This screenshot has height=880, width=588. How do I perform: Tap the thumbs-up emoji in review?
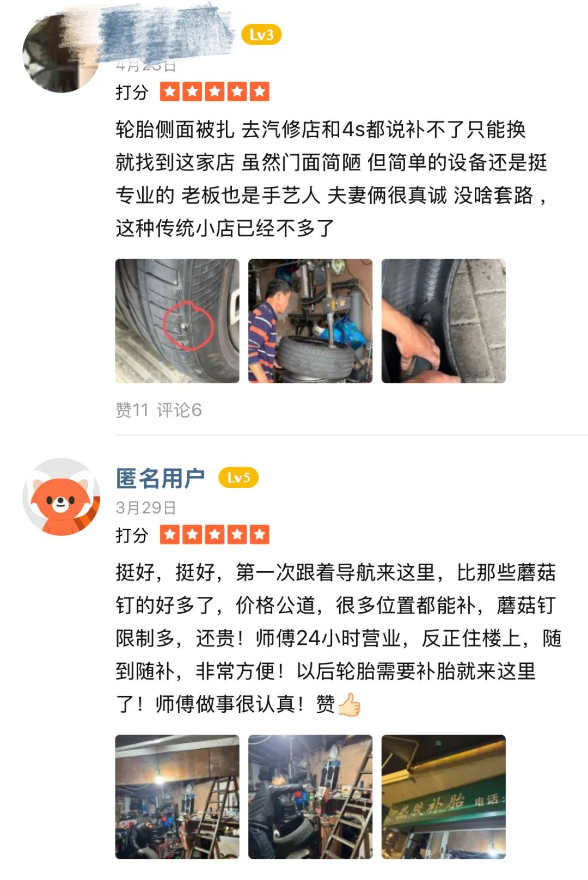[349, 704]
